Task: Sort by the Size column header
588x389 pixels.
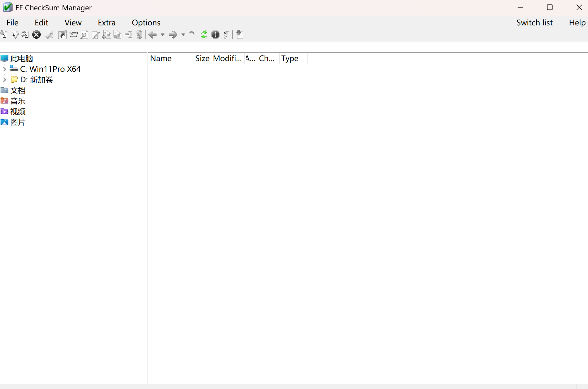Action: 201,58
